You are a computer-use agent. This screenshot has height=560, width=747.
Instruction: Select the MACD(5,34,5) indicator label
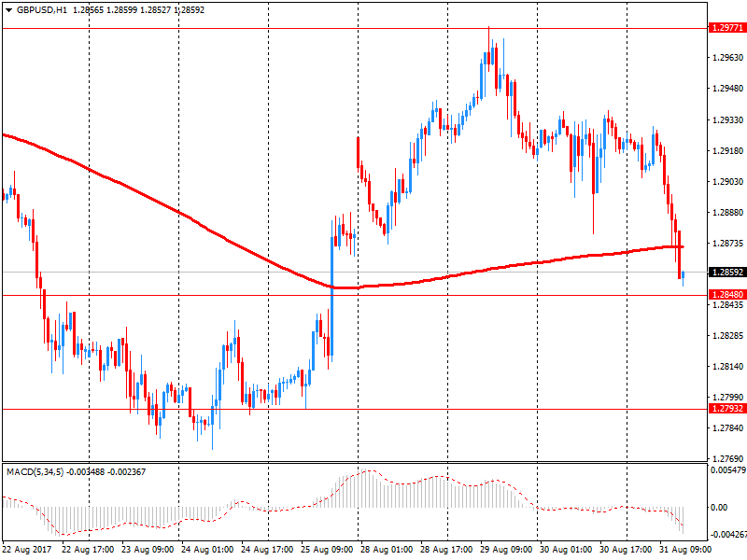click(35, 472)
